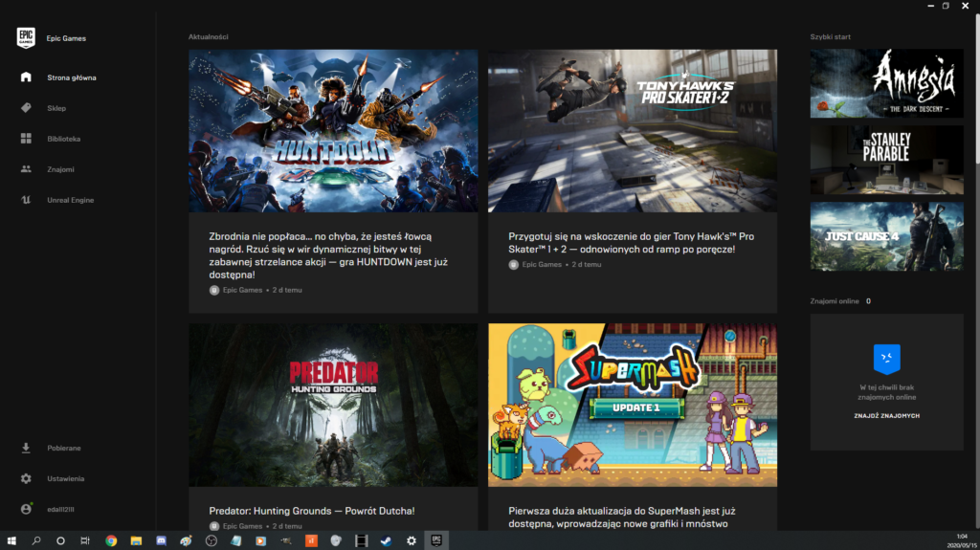Viewport: 980px width, 550px height.
Task: Open the Windows Start menu
Action: (11, 540)
